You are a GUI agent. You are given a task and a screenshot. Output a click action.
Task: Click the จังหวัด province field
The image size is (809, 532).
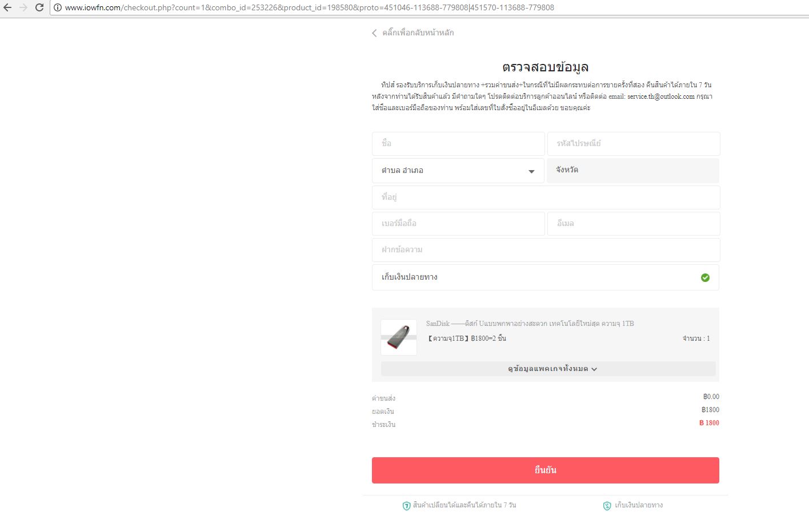coord(633,171)
